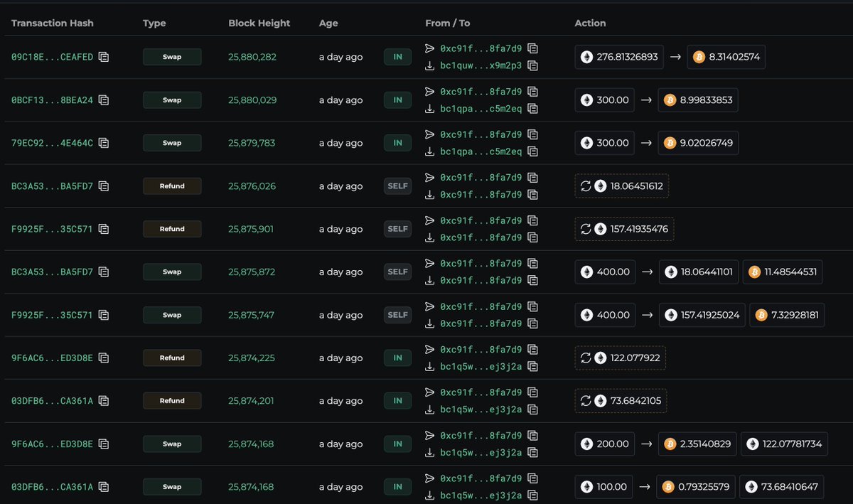Viewport: 853px width, 504px height.
Task: Copy the F9925F...35C571 transaction hash
Action: 104,229
